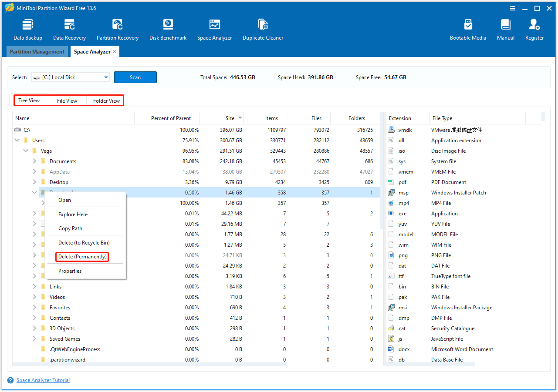Expand the AppData folder
Viewport: 558px width, 392px height.
point(34,171)
